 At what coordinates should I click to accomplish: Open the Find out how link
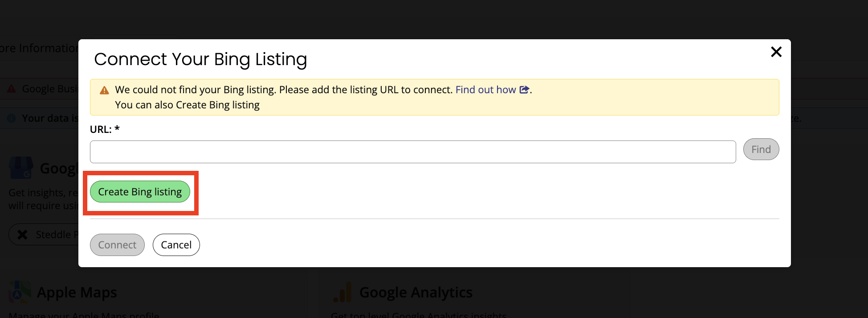(485, 90)
